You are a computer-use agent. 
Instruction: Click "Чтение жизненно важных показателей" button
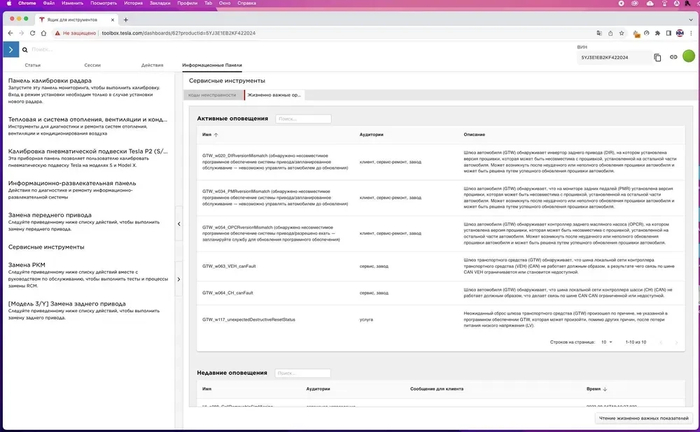tap(642, 418)
